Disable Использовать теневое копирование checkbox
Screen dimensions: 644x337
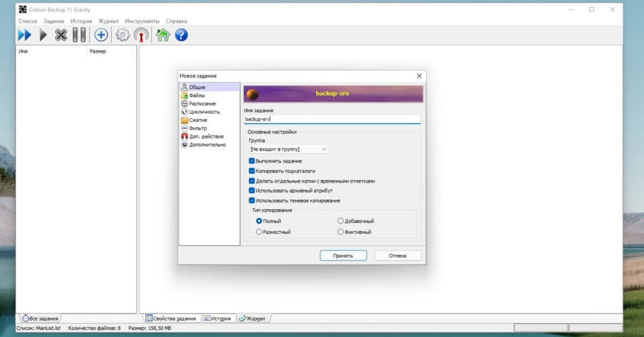pyautogui.click(x=252, y=201)
